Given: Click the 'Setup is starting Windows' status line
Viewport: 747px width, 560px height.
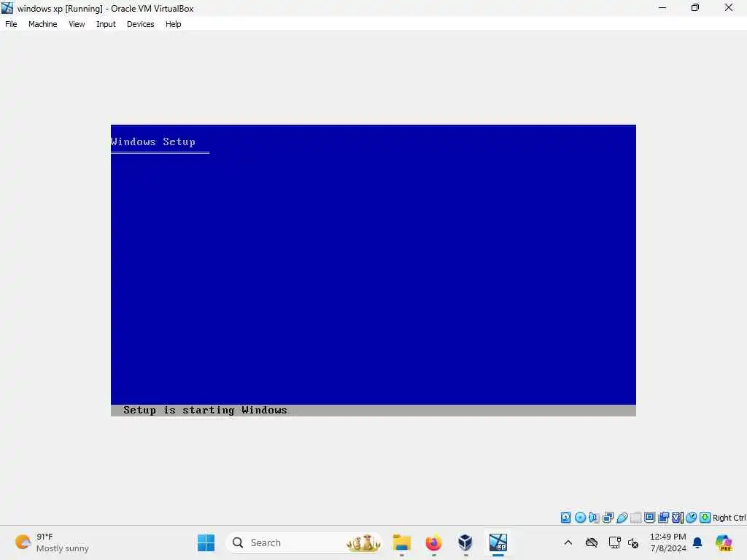Looking at the screenshot, I should [205, 410].
